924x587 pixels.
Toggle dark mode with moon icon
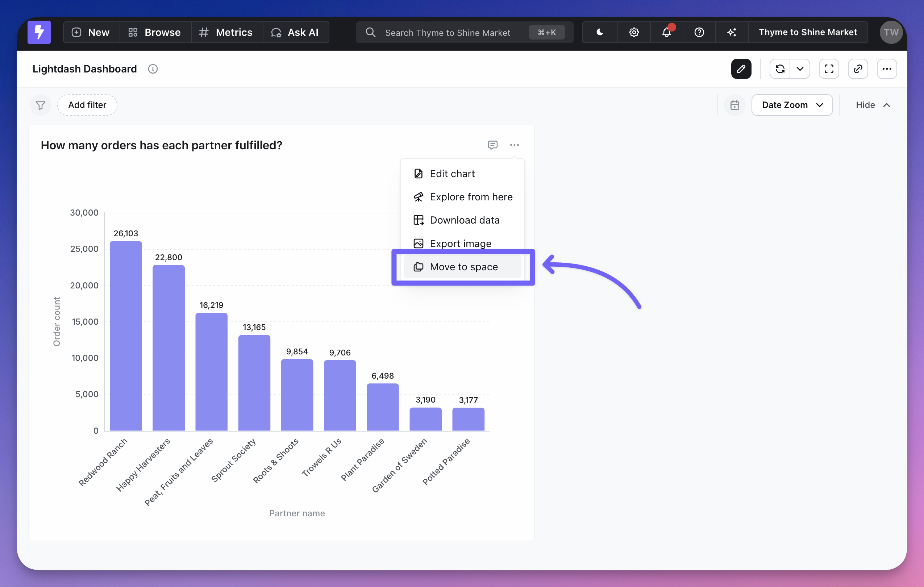[x=600, y=32]
